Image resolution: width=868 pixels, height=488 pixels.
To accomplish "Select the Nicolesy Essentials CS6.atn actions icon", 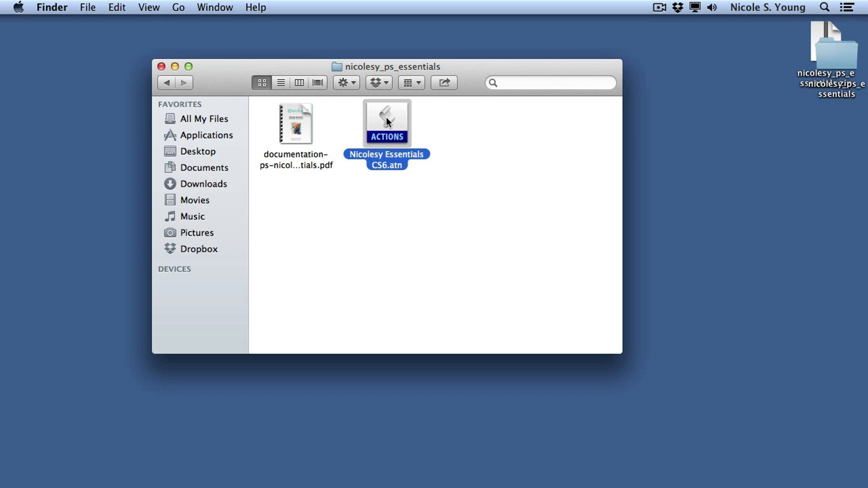I will [x=387, y=123].
